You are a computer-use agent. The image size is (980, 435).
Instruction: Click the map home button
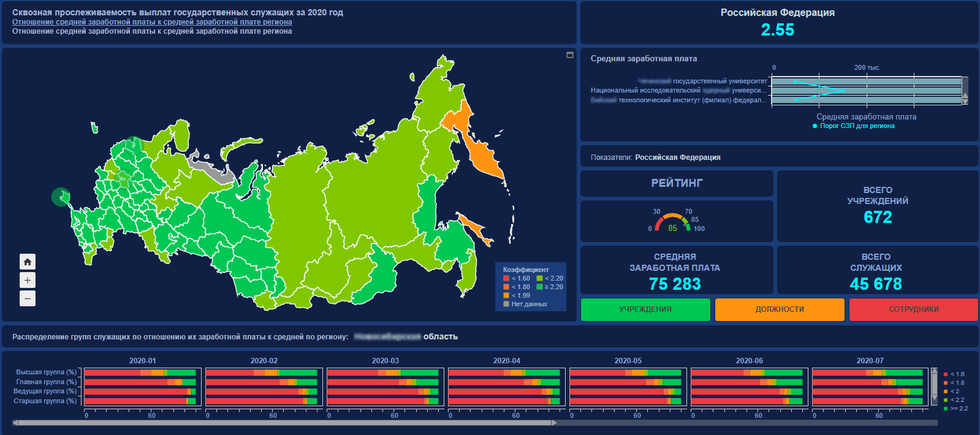pos(28,262)
